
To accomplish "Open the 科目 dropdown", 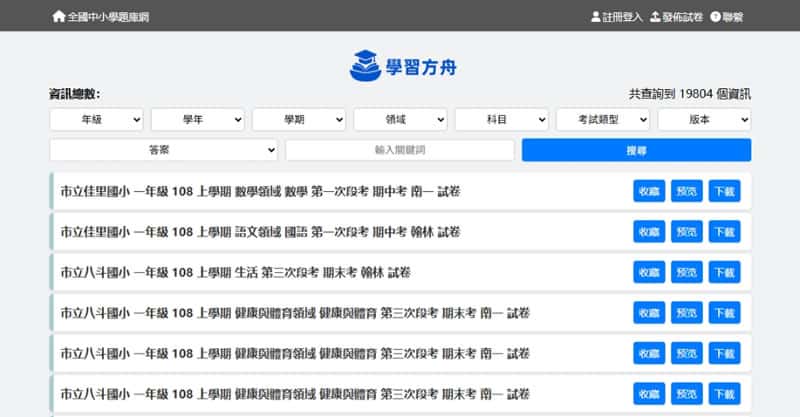I will (x=501, y=119).
